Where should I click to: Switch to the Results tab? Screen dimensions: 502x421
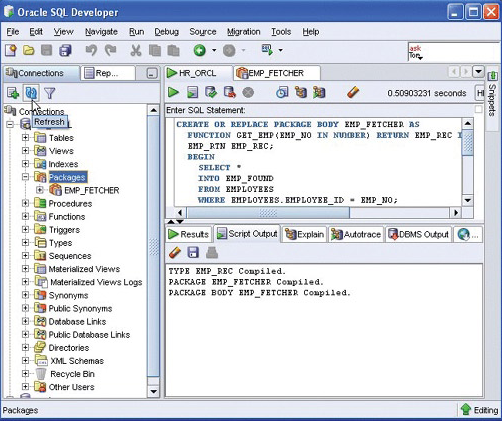pos(189,234)
